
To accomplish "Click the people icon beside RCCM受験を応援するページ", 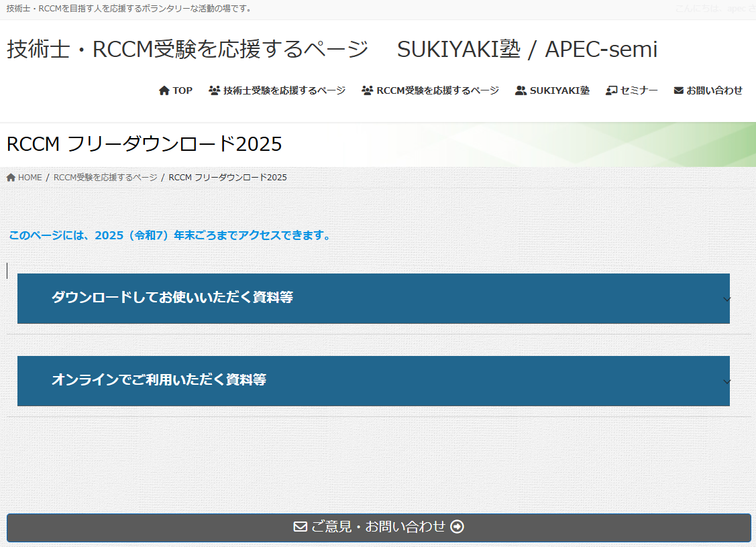I will pyautogui.click(x=367, y=90).
